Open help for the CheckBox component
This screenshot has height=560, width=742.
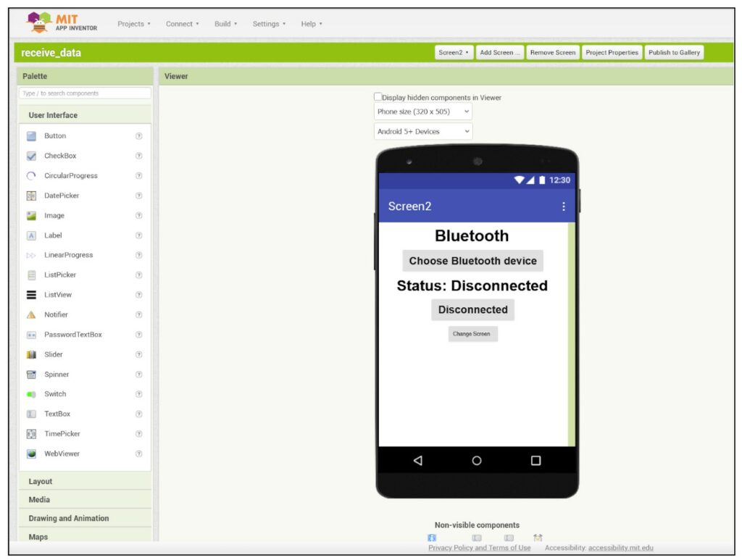(x=138, y=156)
